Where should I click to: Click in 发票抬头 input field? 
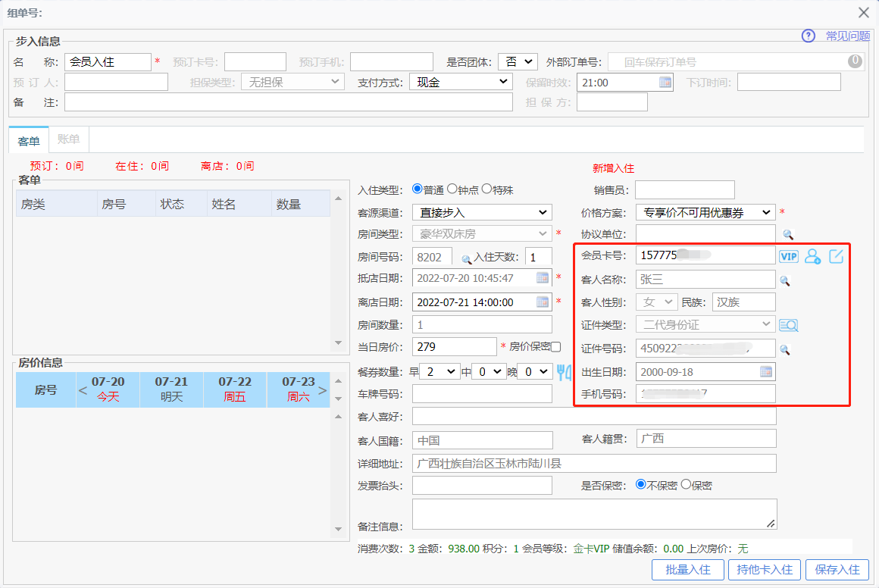482,486
